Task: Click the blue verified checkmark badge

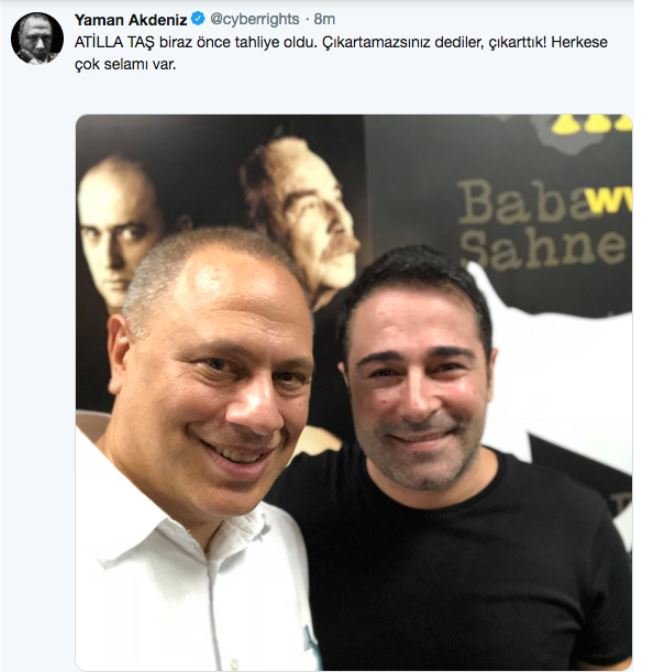Action: point(198,19)
